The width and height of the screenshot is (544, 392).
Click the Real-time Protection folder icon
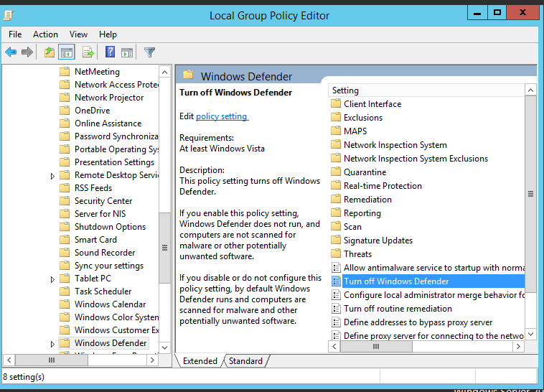pyautogui.click(x=336, y=185)
